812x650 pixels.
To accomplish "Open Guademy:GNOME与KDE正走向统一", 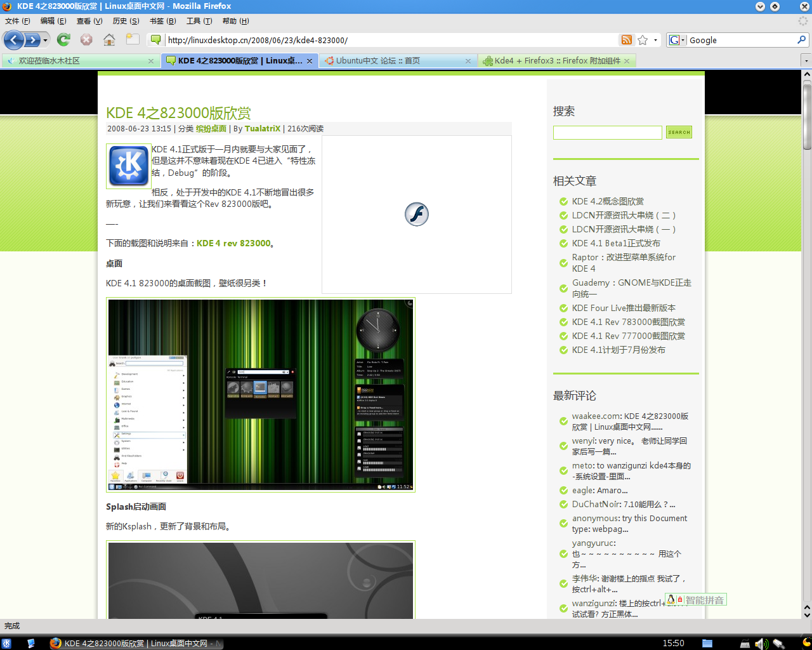I will coord(632,288).
